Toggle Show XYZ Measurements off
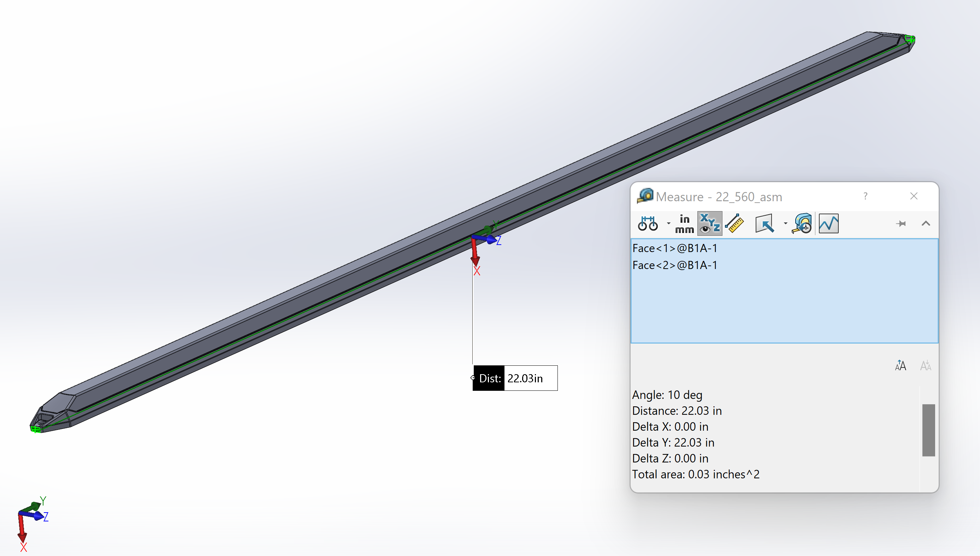The width and height of the screenshot is (980, 556). [709, 223]
